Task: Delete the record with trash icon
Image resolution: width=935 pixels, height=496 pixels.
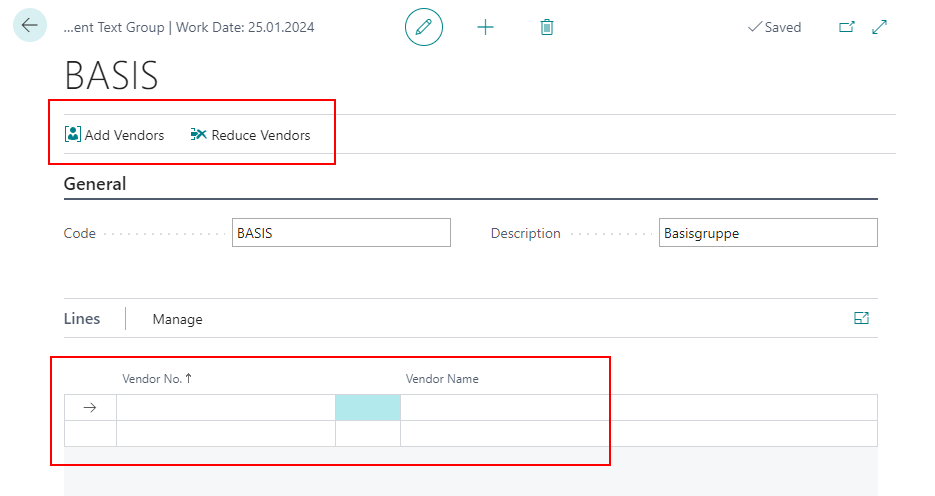Action: (x=546, y=27)
